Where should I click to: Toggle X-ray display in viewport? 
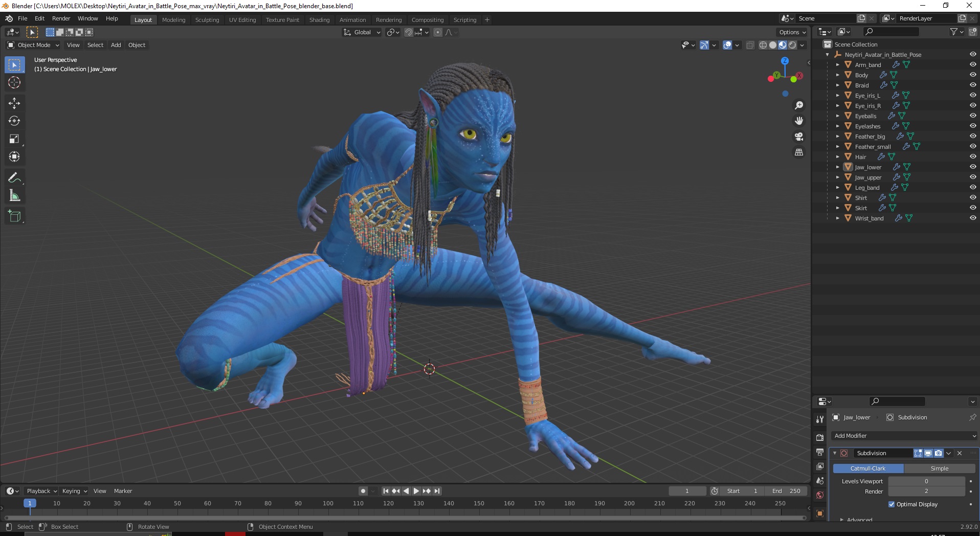tap(750, 45)
